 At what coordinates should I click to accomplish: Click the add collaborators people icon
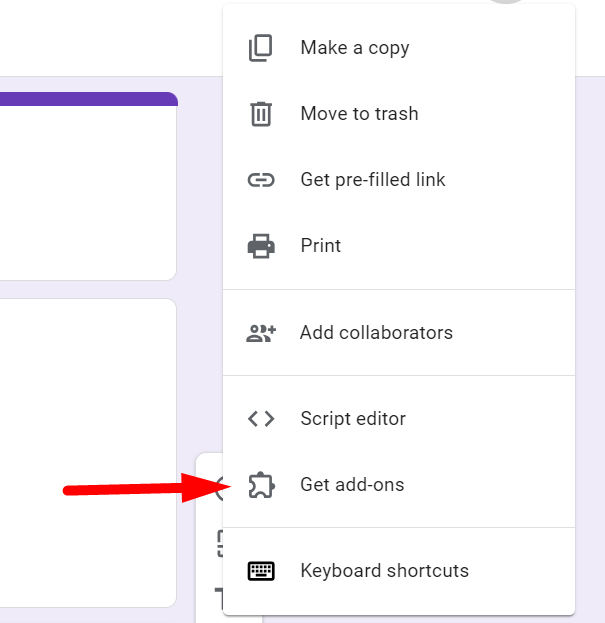point(261,333)
